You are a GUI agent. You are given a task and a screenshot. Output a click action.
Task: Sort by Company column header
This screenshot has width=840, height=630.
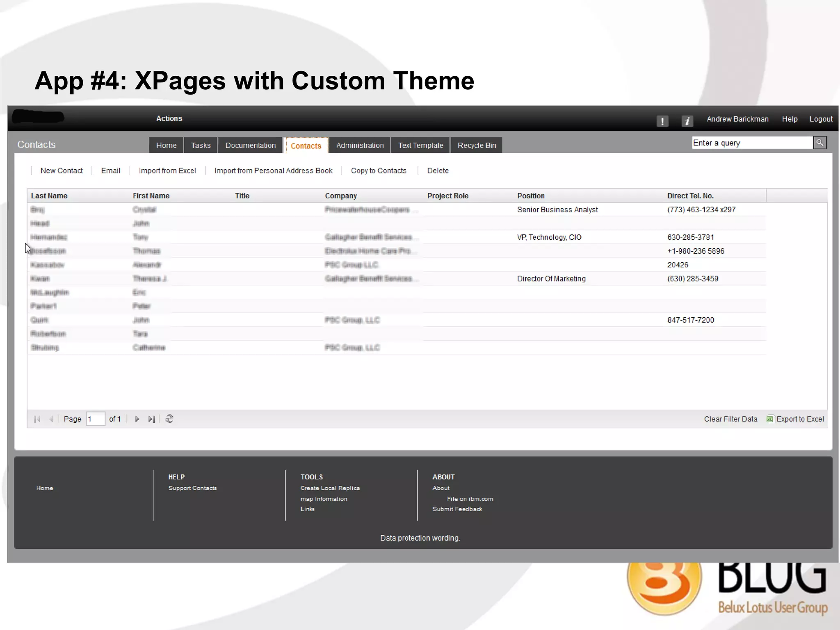(341, 196)
